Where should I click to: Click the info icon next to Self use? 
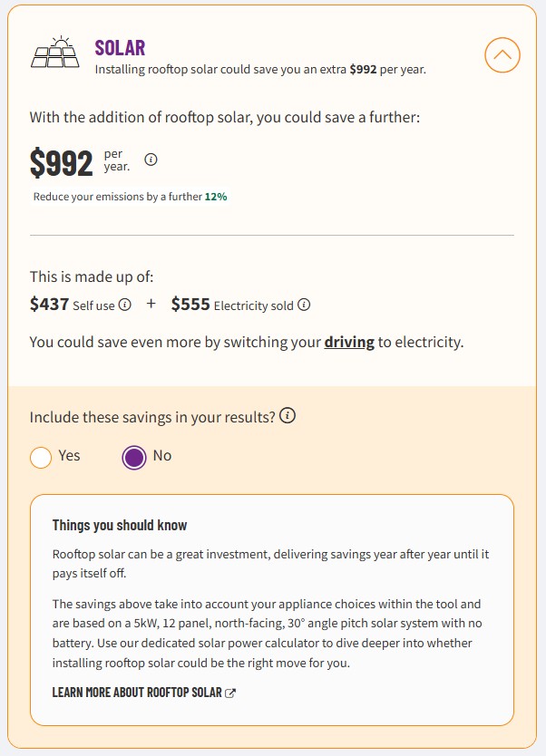pyautogui.click(x=125, y=305)
